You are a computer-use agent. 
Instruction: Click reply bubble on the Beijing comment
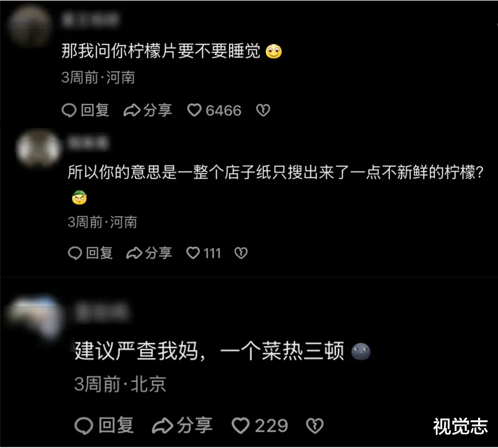83,425
